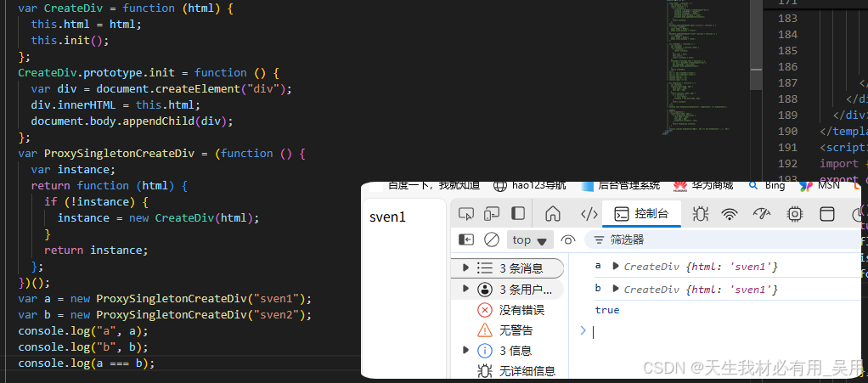Open the 华为商城 bookmark
The height and width of the screenshot is (383, 868).
pos(703,186)
